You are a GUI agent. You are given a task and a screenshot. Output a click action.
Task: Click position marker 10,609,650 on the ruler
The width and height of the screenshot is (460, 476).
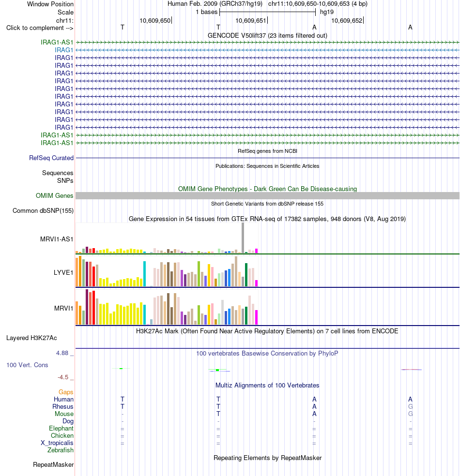click(x=155, y=21)
